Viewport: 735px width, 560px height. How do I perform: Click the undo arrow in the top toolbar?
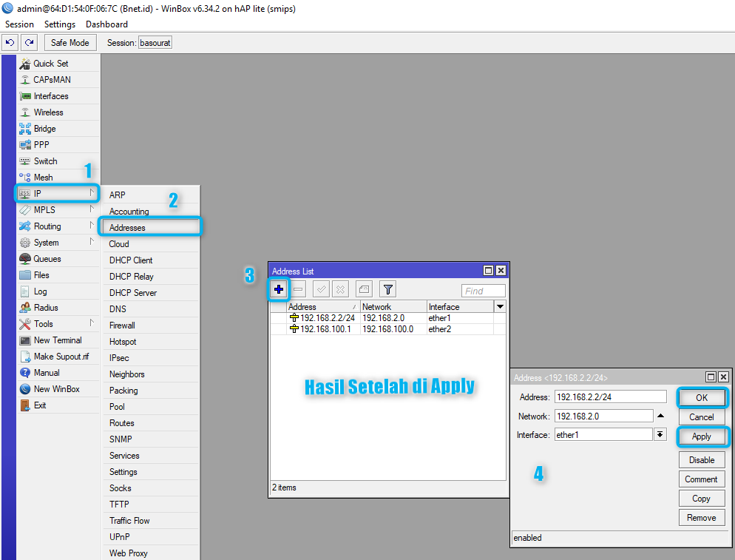coord(10,42)
